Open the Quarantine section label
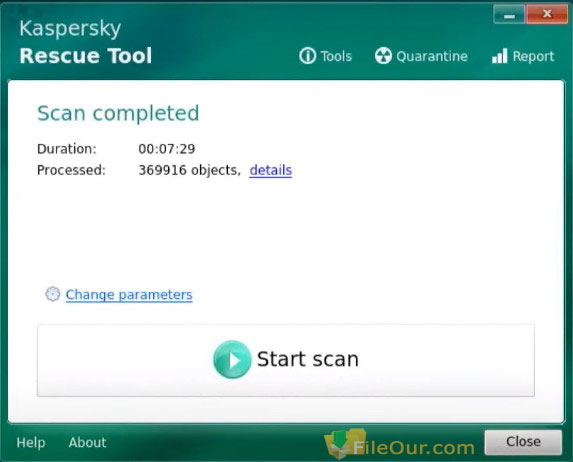Screen dimensions: 573x462 click(432, 56)
